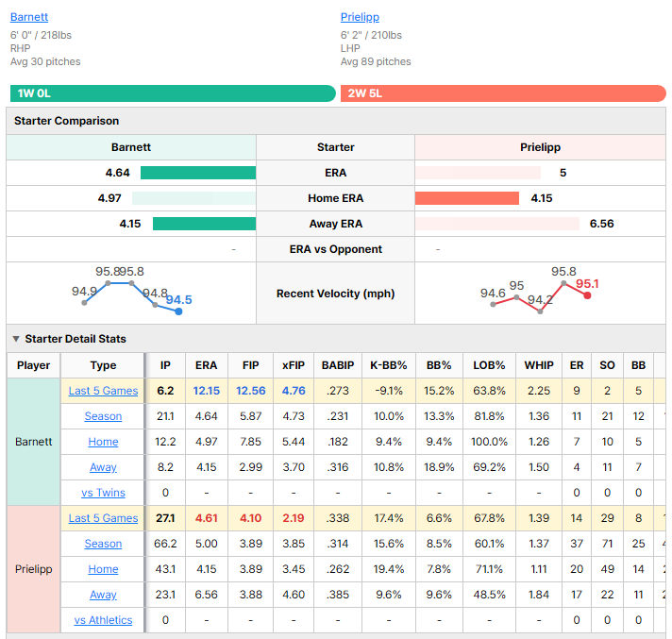Click the Player column header
Image resolution: width=672 pixels, height=639 pixels.
33,365
